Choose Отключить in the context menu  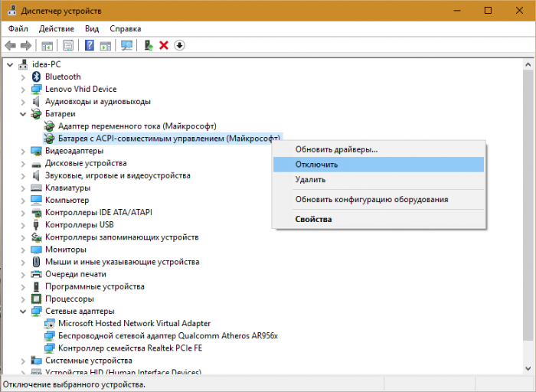(x=316, y=164)
